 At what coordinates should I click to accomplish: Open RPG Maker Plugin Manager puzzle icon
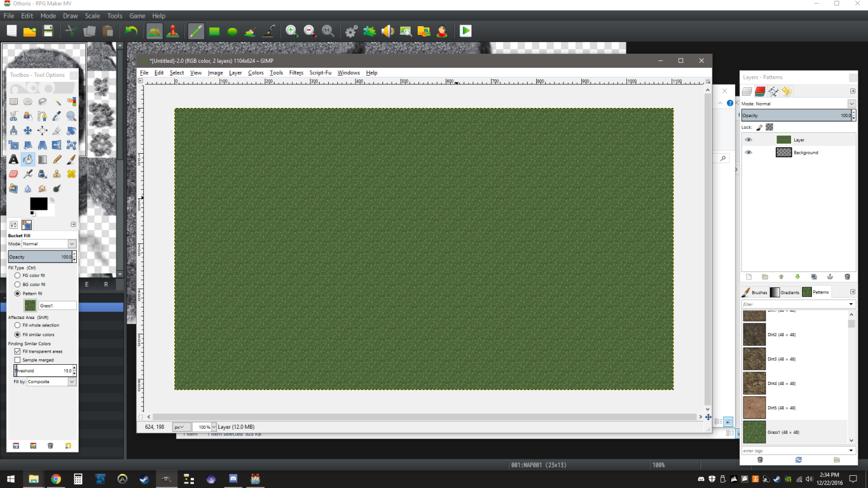[x=369, y=31]
